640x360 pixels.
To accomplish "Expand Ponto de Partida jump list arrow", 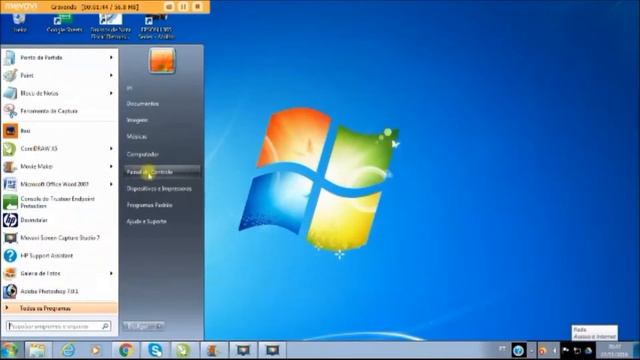I will (111, 58).
